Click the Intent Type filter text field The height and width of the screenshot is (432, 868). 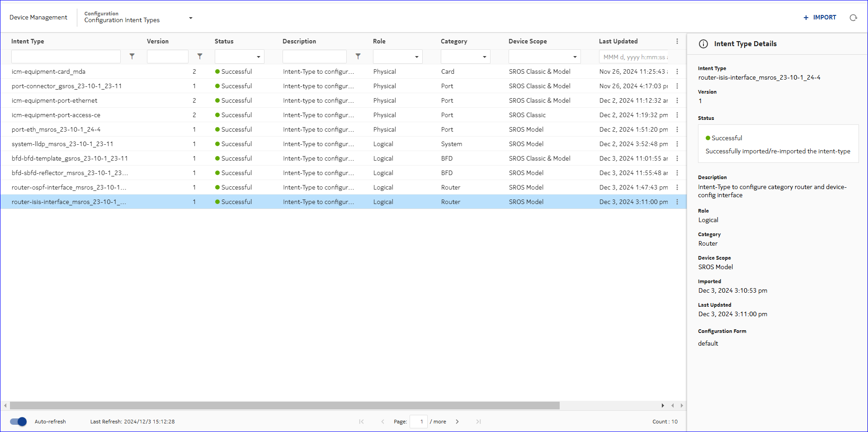[66, 57]
